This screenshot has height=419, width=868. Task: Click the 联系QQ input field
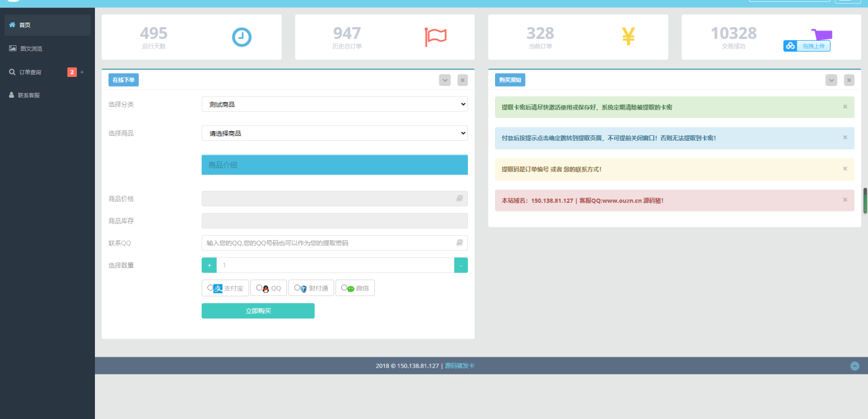click(329, 243)
